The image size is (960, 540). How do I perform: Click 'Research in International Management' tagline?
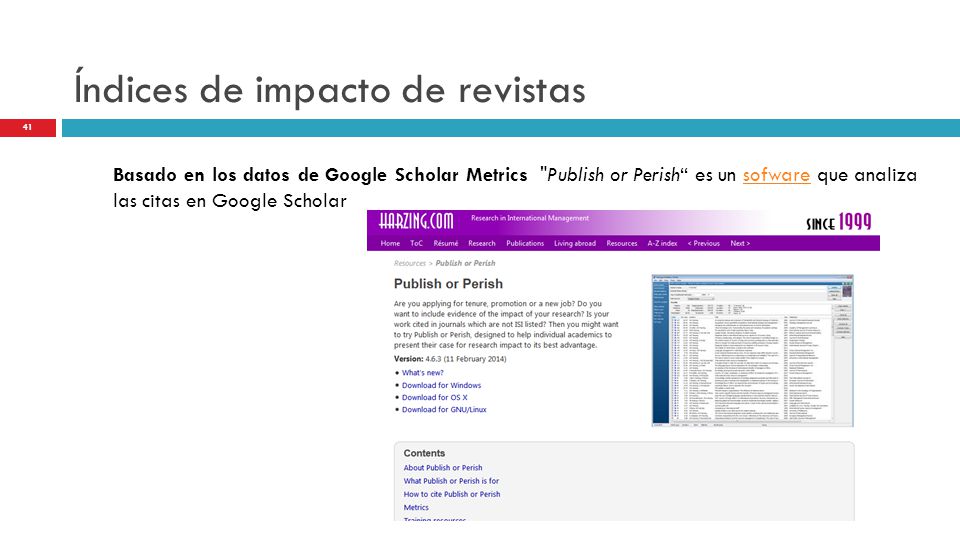(x=530, y=218)
